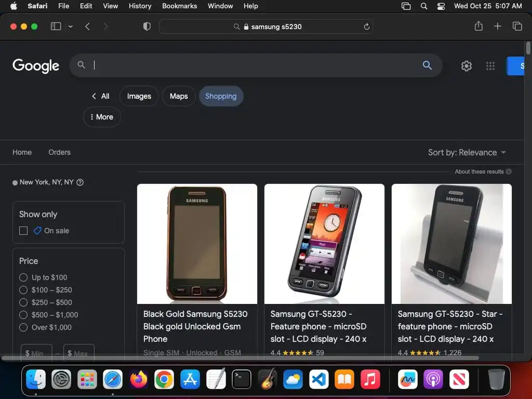
Task: Click the vertical page scrollbar
Action: click(x=528, y=47)
